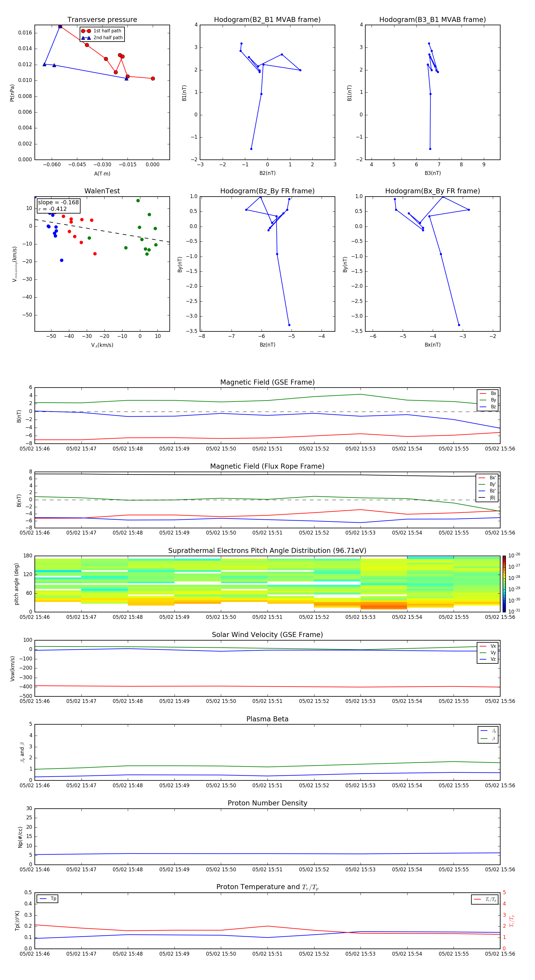Click the 'Bz(nT)' x-axis label

coord(267,345)
